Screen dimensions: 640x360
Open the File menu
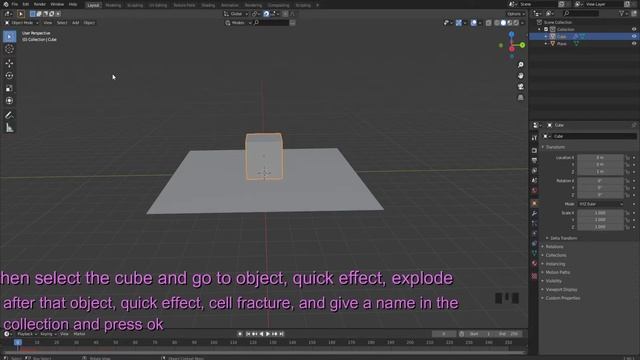15,4
